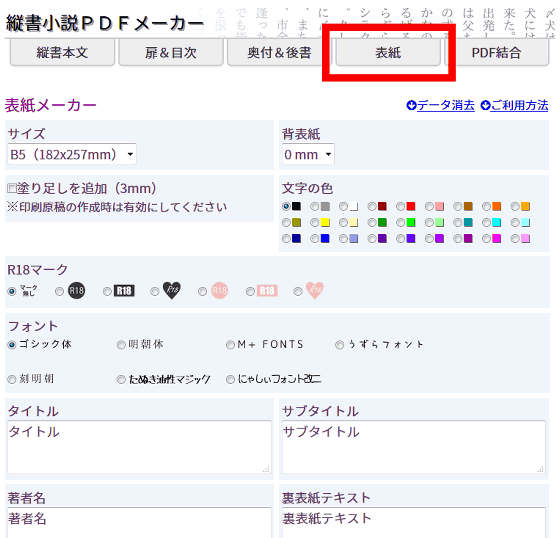Select the マーク無し R18 option
The width and height of the screenshot is (560, 538).
click(12, 291)
